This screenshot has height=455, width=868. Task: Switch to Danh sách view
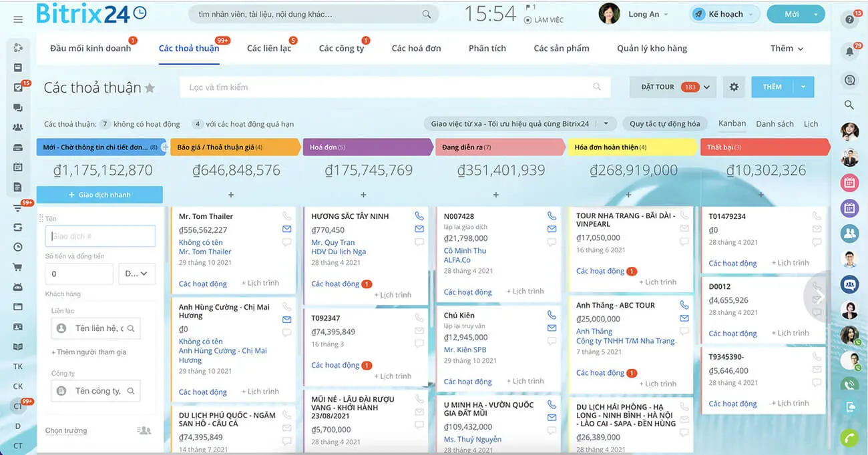(x=775, y=124)
